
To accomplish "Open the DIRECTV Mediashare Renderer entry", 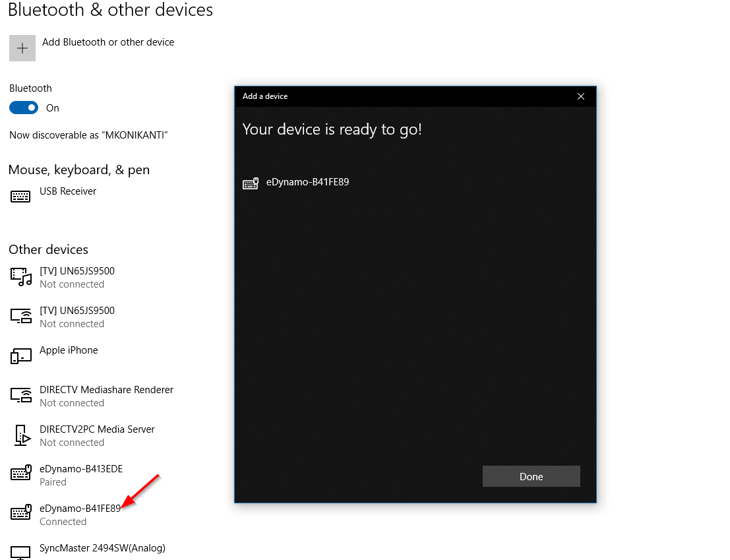I will 106,390.
